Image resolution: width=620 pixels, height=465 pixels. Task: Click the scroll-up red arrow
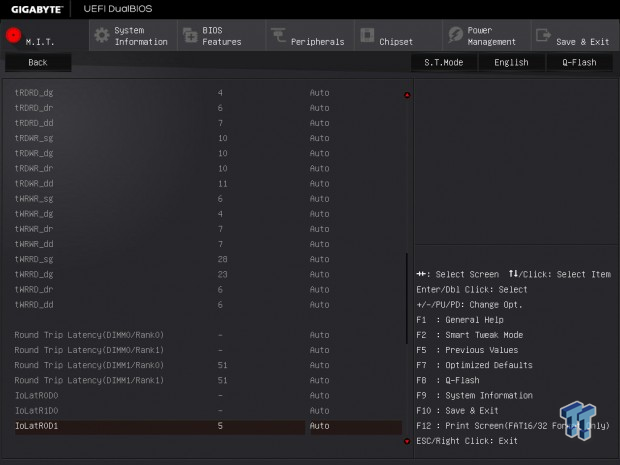point(407,95)
